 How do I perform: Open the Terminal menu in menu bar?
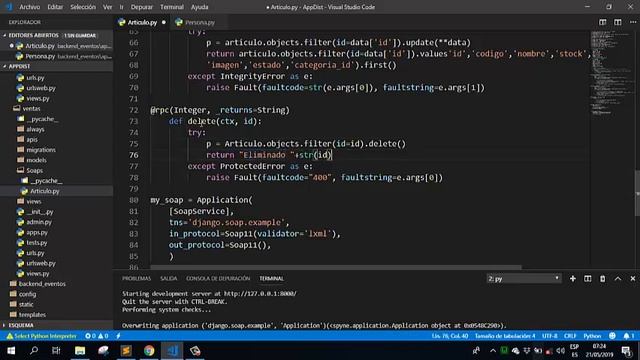point(171,7)
